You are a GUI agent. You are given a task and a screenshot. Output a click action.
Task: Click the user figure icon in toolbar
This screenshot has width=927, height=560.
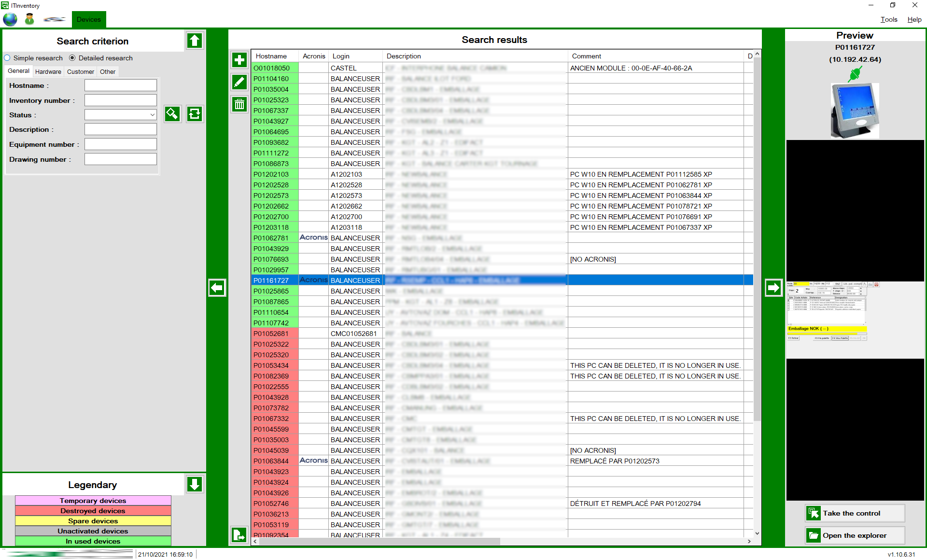coord(29,19)
